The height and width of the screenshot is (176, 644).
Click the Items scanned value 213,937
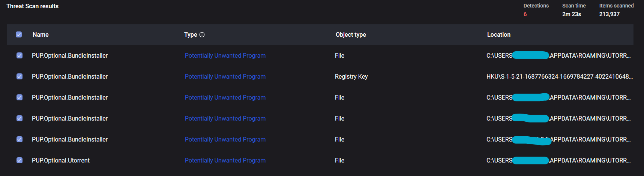click(609, 14)
